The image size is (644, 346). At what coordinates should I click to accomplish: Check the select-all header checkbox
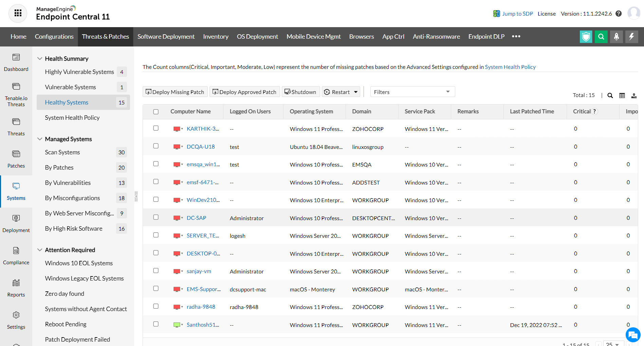(156, 112)
